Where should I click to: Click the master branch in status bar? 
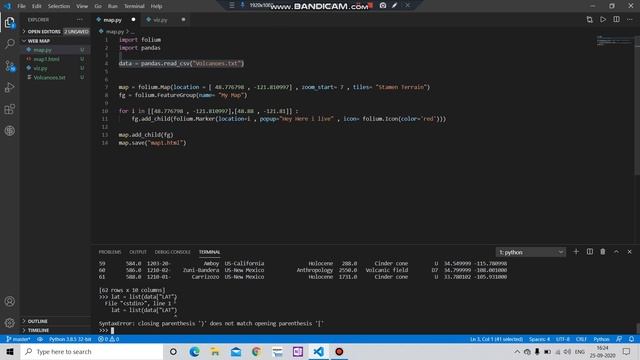[x=18, y=339]
